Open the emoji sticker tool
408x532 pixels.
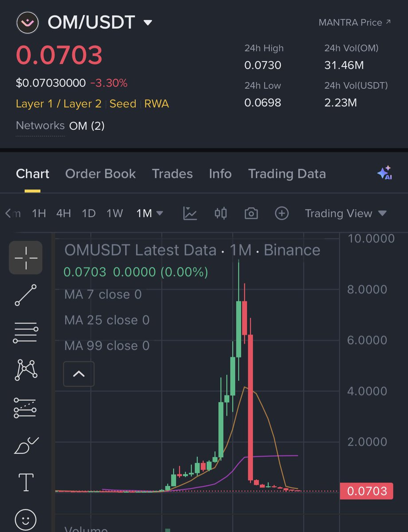[x=25, y=519]
